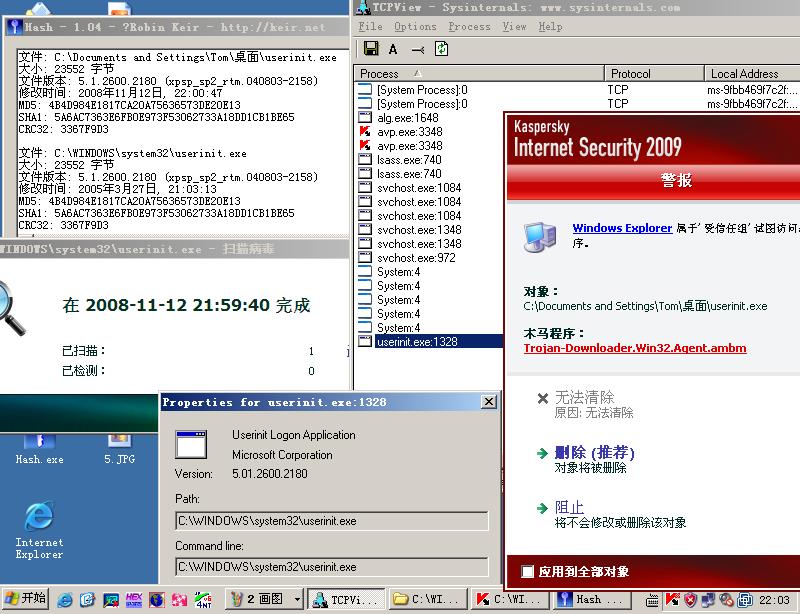Click the 修改时间 2008年11月12日 line in Hash
800x614 pixels.
pyautogui.click(x=121, y=93)
